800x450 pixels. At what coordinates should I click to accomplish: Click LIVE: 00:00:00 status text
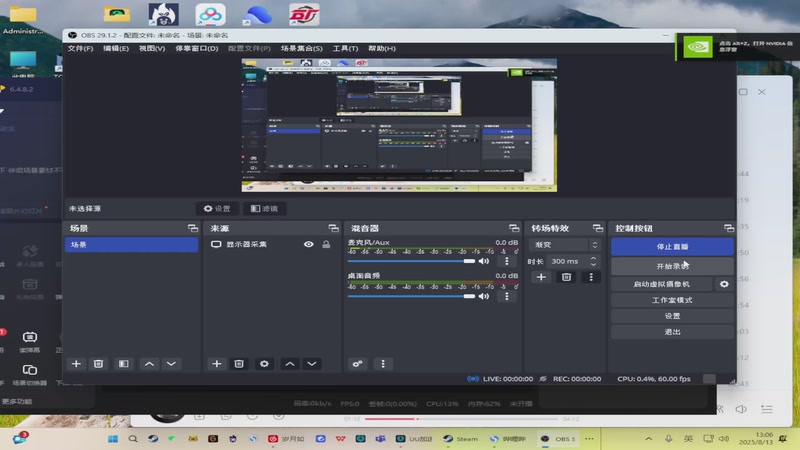508,379
